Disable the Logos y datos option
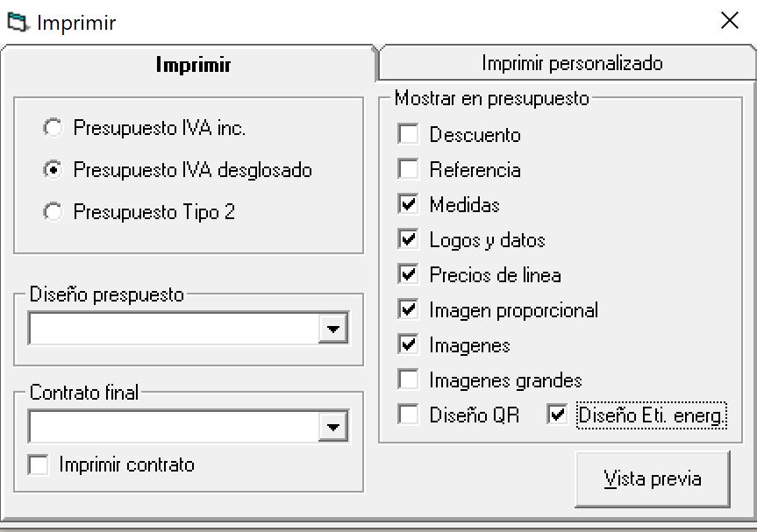Screen dimensions: 757x532 (x=408, y=239)
